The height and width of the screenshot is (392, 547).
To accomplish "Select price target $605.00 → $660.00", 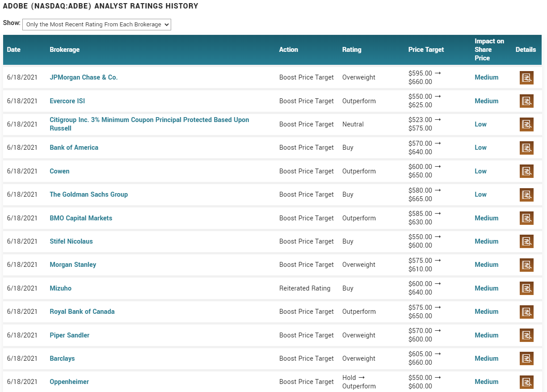I will click(425, 358).
